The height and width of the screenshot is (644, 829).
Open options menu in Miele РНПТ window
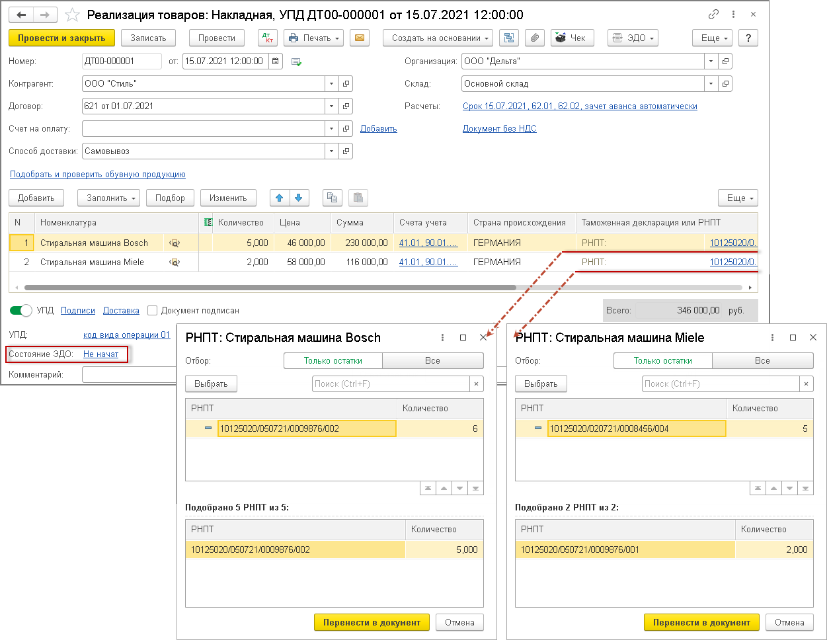click(772, 338)
